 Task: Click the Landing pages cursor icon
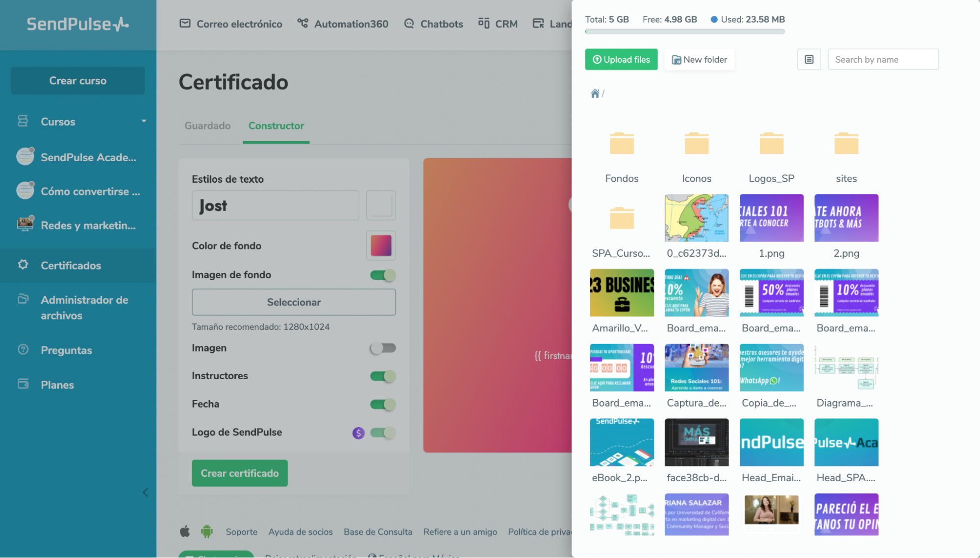pyautogui.click(x=538, y=23)
